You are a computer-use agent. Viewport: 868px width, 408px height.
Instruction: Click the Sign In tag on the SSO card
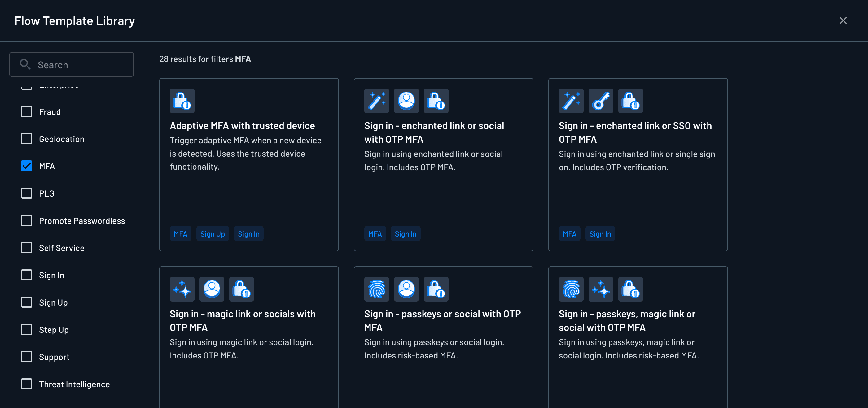pyautogui.click(x=600, y=233)
